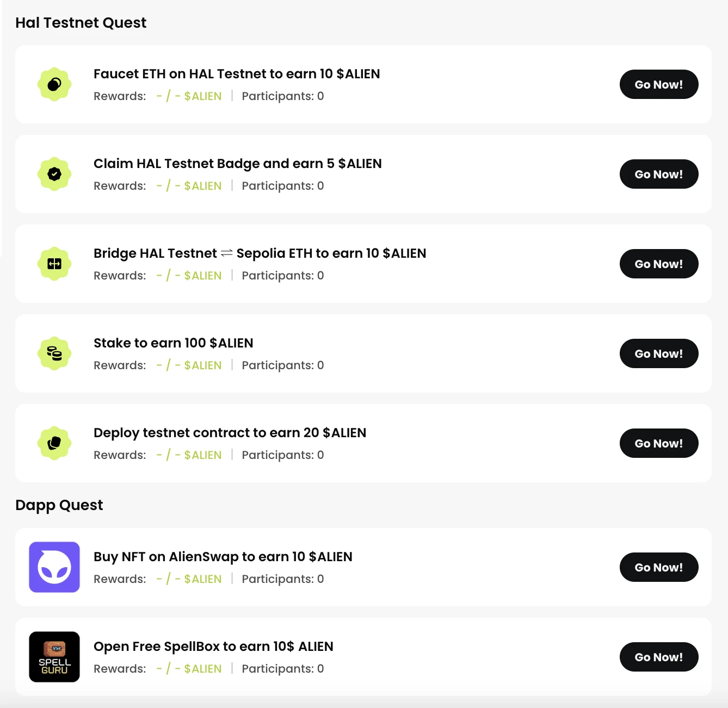Screen dimensions: 728x708
Task: Click the Deploy testnet contract quest icon
Action: coord(54,443)
